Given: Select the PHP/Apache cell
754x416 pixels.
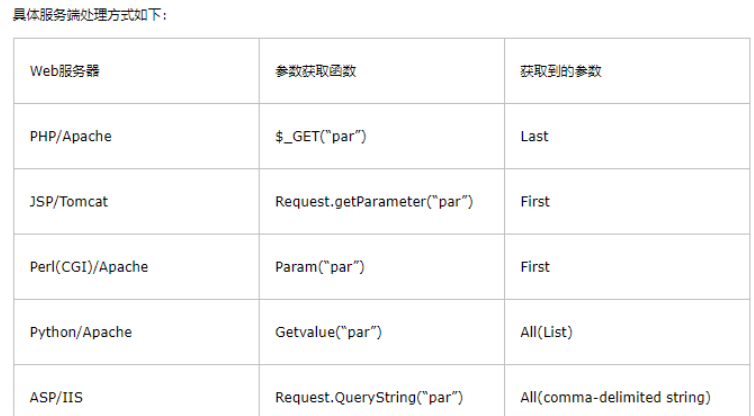Looking at the screenshot, I should 71,136.
